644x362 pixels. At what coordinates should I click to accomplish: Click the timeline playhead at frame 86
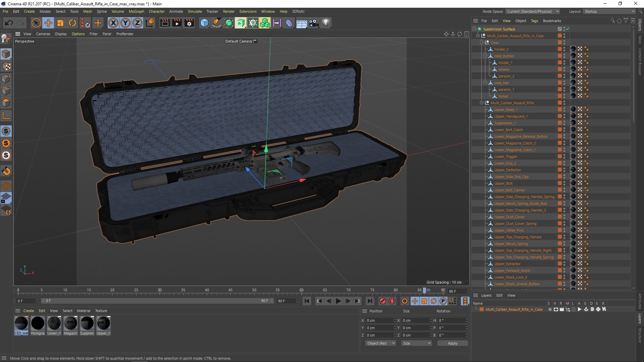(425, 290)
